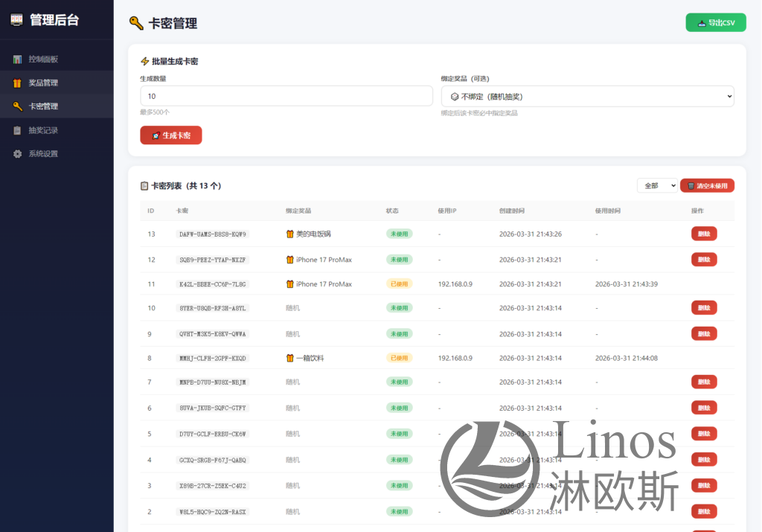This screenshot has width=762, height=532.
Task: Delete card key row ID 5
Action: [704, 434]
